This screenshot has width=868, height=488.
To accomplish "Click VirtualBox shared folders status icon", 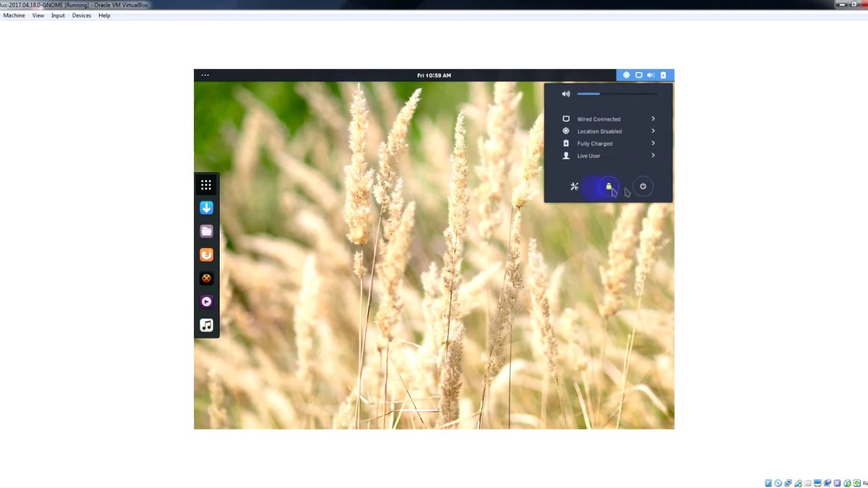I will (x=808, y=483).
